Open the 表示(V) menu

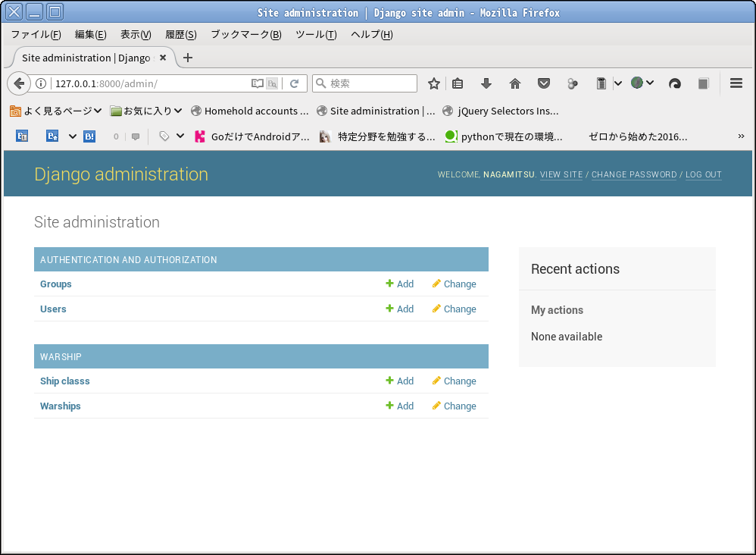pyautogui.click(x=136, y=34)
